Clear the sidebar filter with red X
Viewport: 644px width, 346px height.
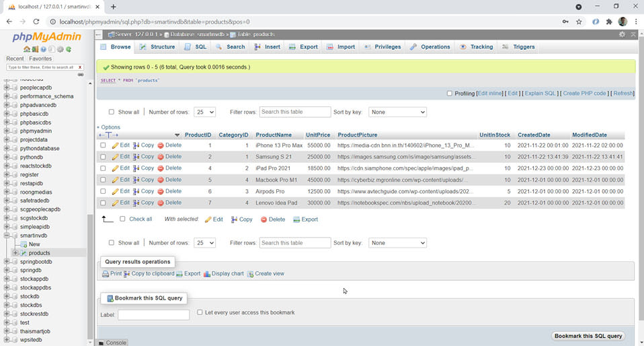coord(80,67)
